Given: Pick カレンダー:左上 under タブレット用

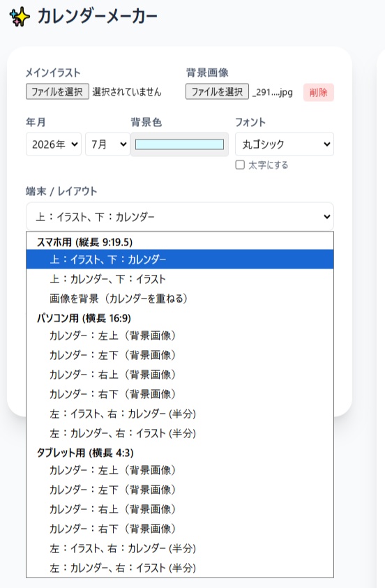Looking at the screenshot, I should coord(180,470).
